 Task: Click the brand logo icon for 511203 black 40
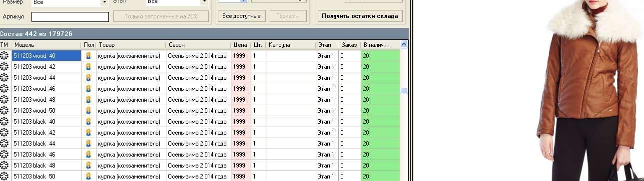[4, 122]
